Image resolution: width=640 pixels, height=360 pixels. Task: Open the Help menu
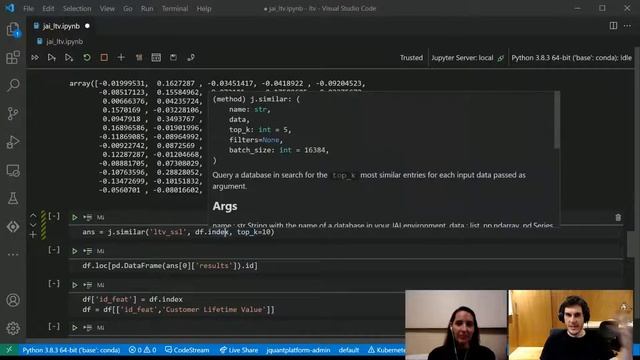point(204,9)
